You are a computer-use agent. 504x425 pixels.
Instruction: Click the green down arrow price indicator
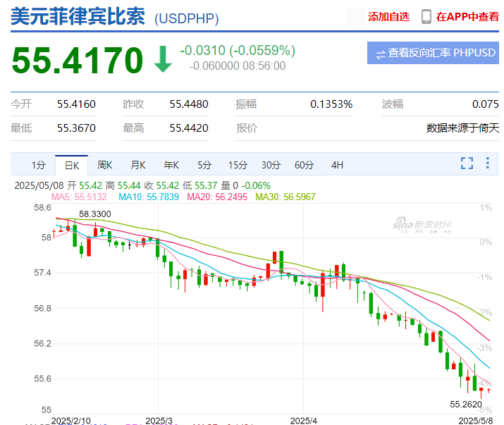163,59
